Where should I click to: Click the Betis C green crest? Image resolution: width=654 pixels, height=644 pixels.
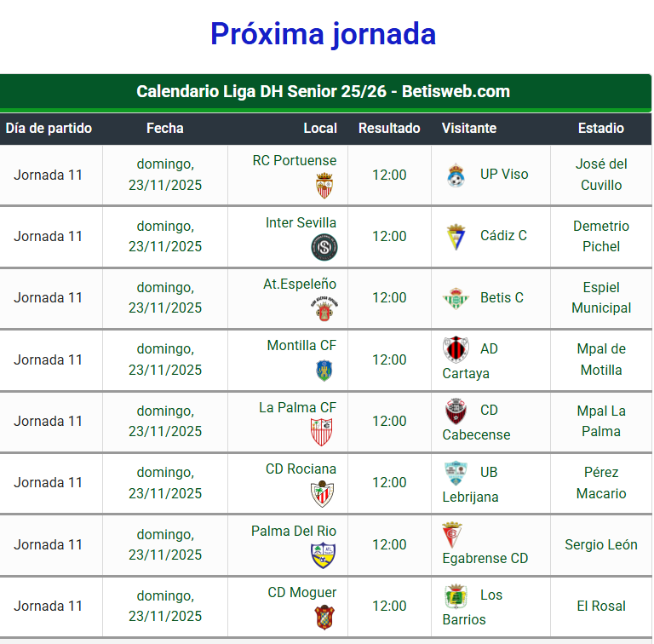[x=456, y=298]
